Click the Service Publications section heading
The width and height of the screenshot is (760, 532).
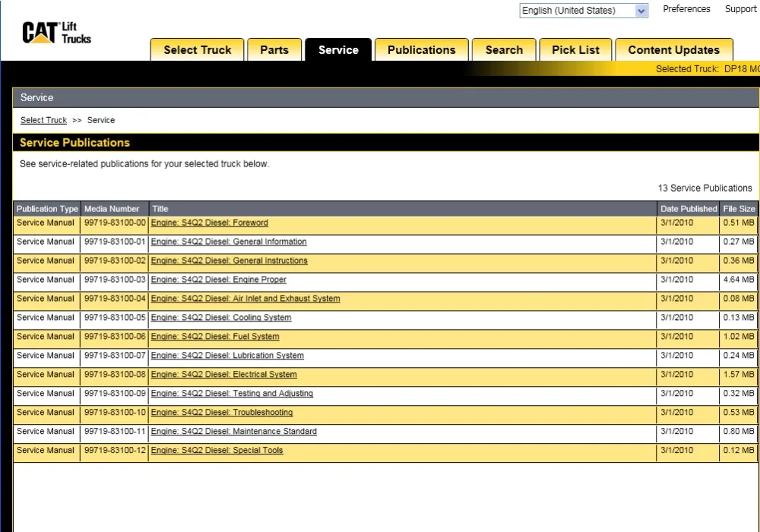[74, 142]
